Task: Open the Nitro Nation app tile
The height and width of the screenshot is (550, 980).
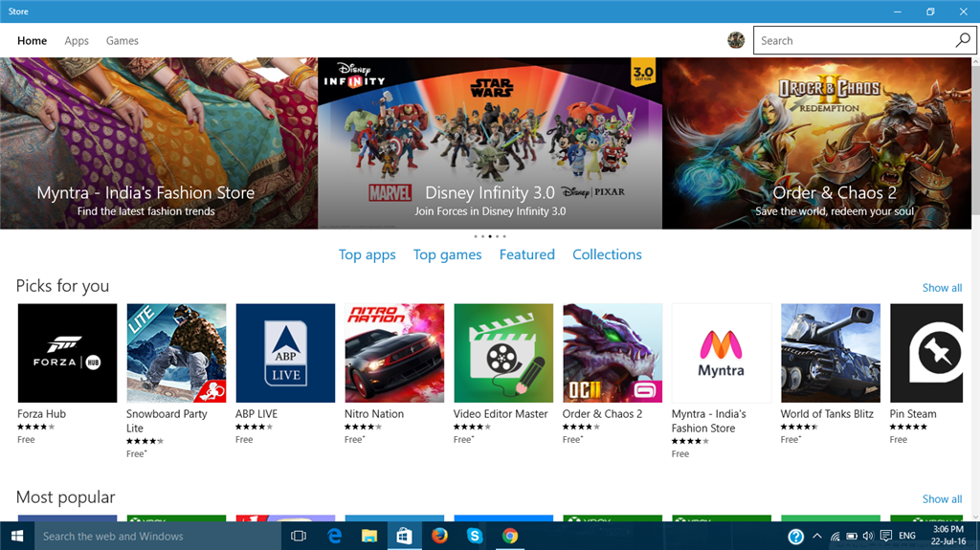Action: 394,353
